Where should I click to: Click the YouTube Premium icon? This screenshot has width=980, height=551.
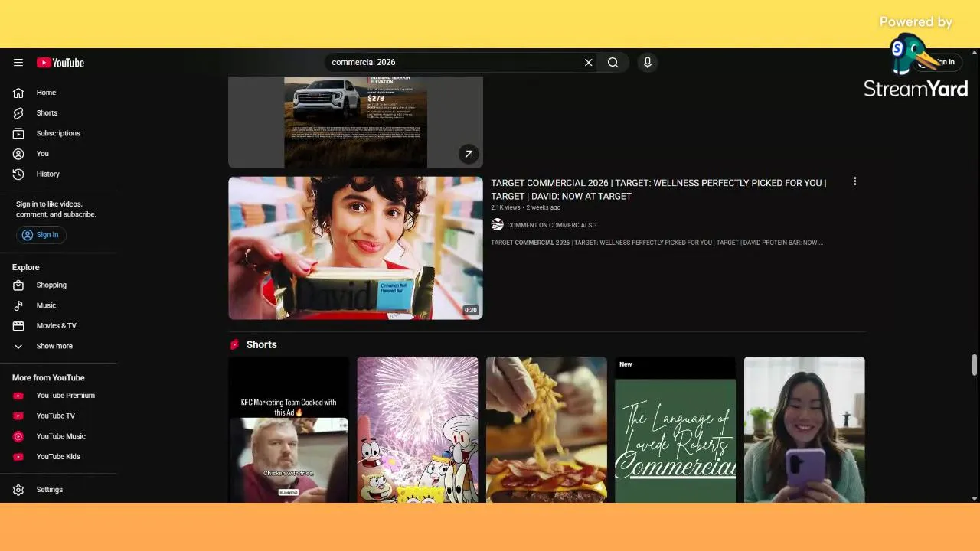click(x=18, y=396)
